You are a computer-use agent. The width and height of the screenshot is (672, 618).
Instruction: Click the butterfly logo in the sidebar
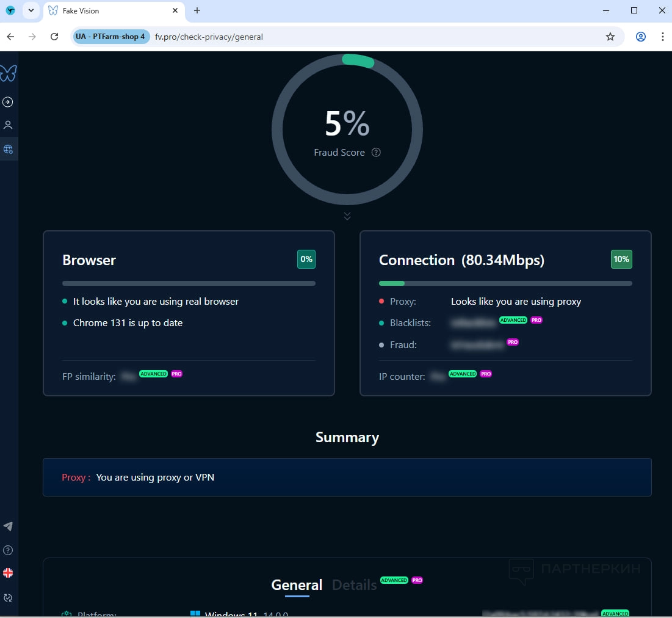point(9,74)
